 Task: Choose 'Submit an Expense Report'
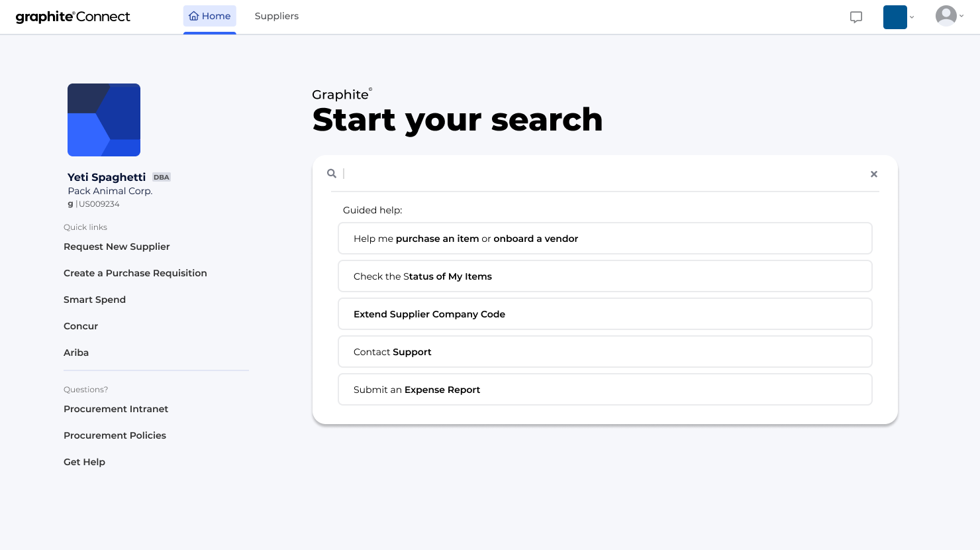pyautogui.click(x=605, y=390)
